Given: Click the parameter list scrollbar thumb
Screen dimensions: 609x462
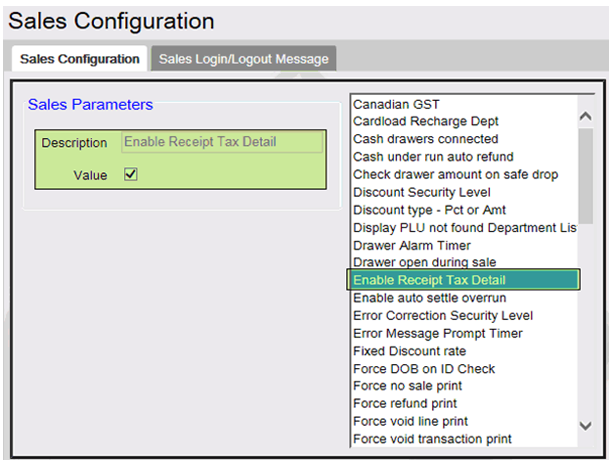Looking at the screenshot, I should coord(585,176).
